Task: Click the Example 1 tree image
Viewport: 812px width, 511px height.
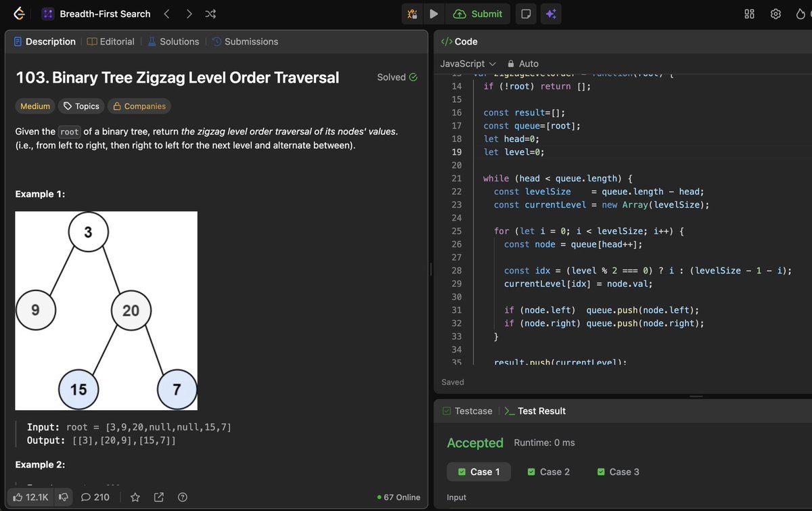Action: point(106,311)
